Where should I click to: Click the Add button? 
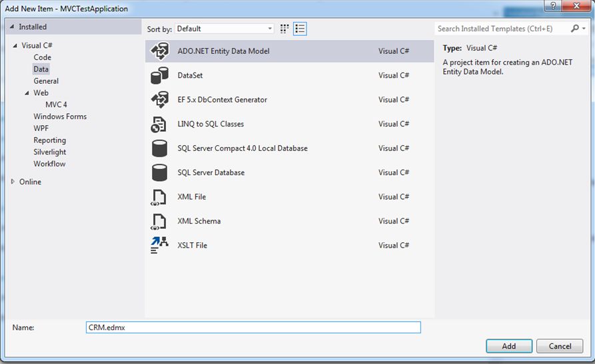pos(509,346)
